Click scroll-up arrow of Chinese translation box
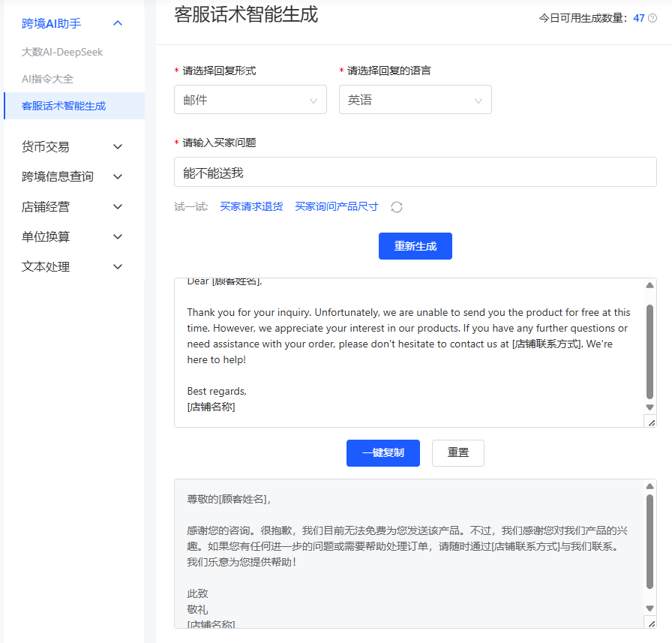The image size is (672, 643). 649,486
